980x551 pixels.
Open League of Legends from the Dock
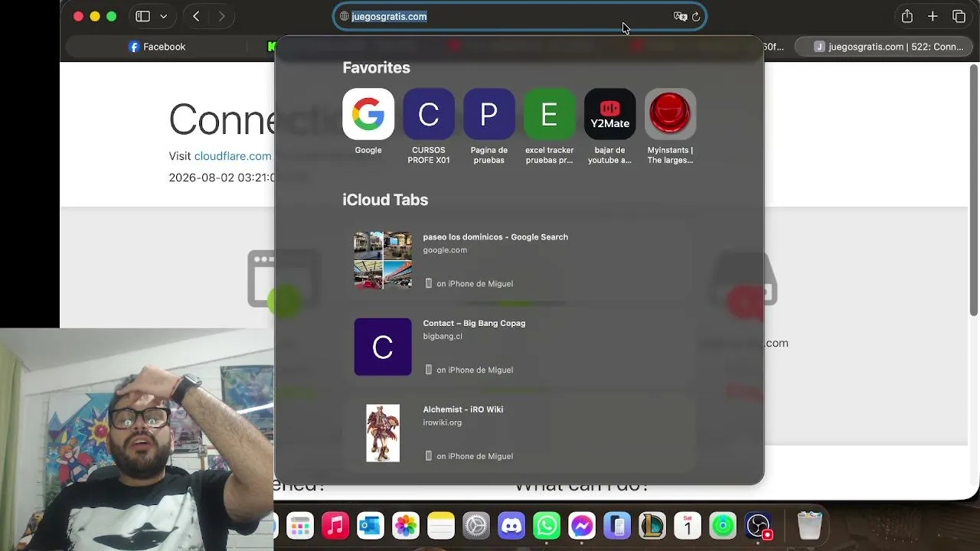[x=652, y=526]
